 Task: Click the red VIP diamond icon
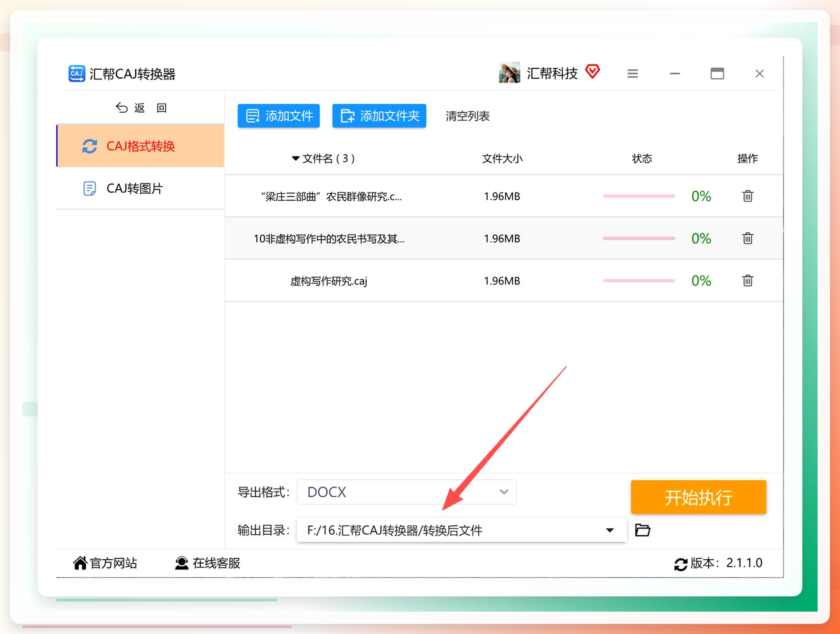pos(593,72)
